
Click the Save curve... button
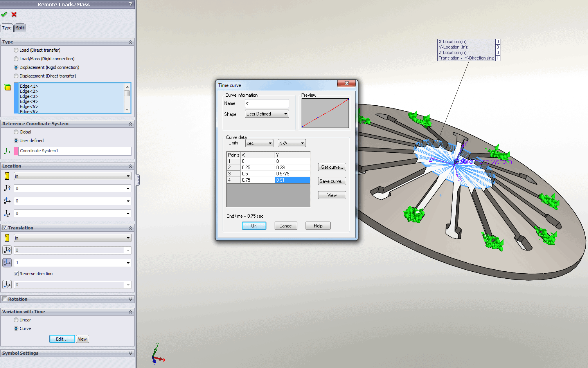pos(332,181)
